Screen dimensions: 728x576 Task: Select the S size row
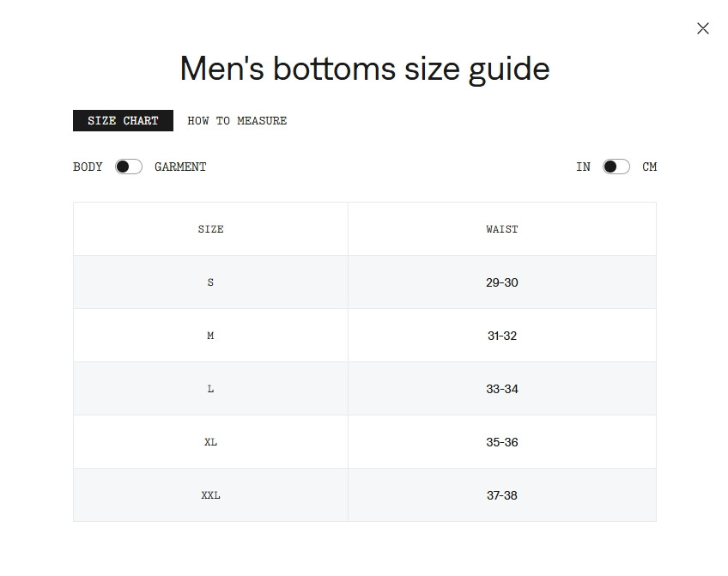[365, 282]
